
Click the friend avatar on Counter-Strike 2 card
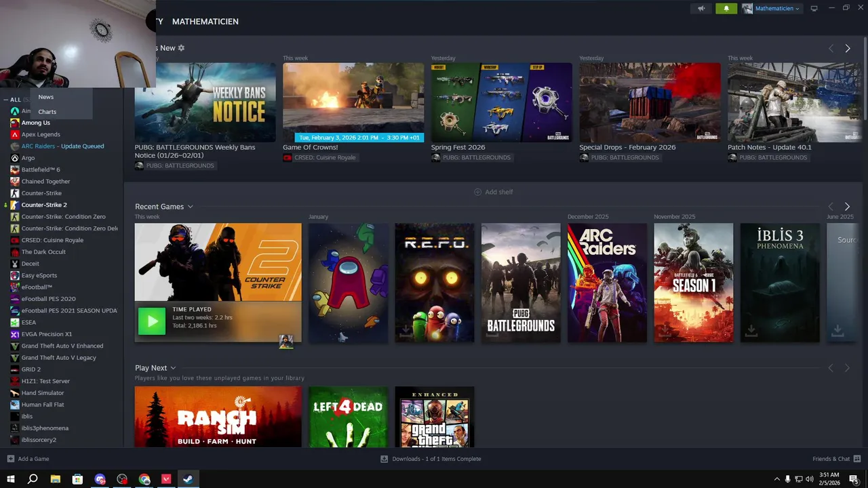click(x=286, y=342)
